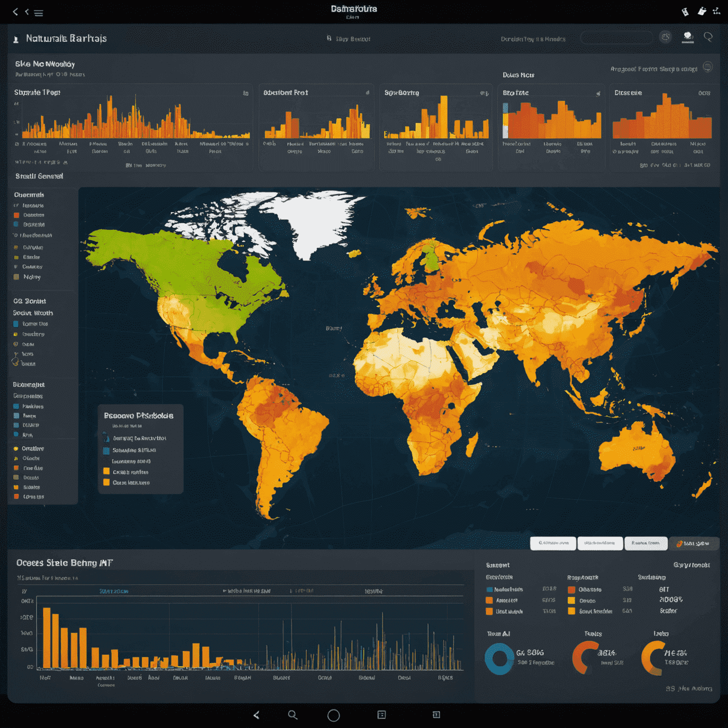Toggle the last orange swatch in sidebar

(16, 497)
